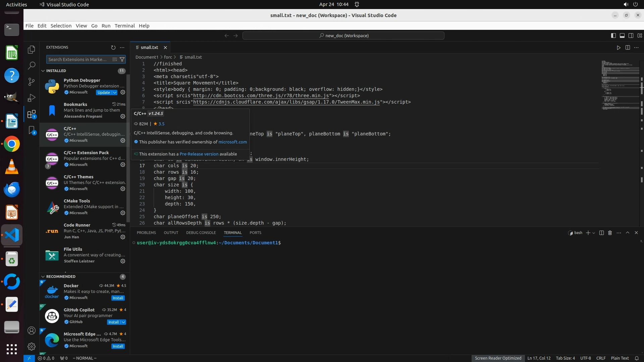Screen dimensions: 644x362
Task: Open Run and Debug view icon
Action: click(32, 98)
